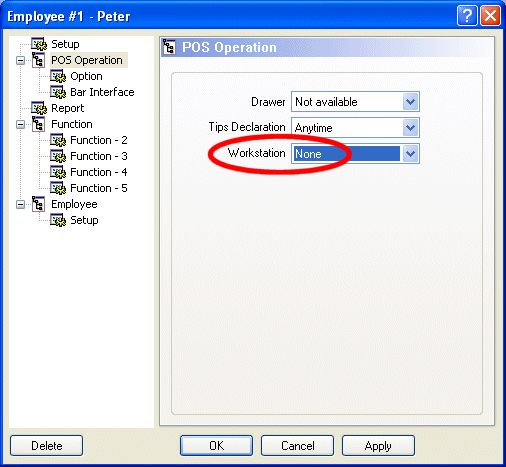Click the Apply button
This screenshot has width=506, height=467.
tap(378, 446)
